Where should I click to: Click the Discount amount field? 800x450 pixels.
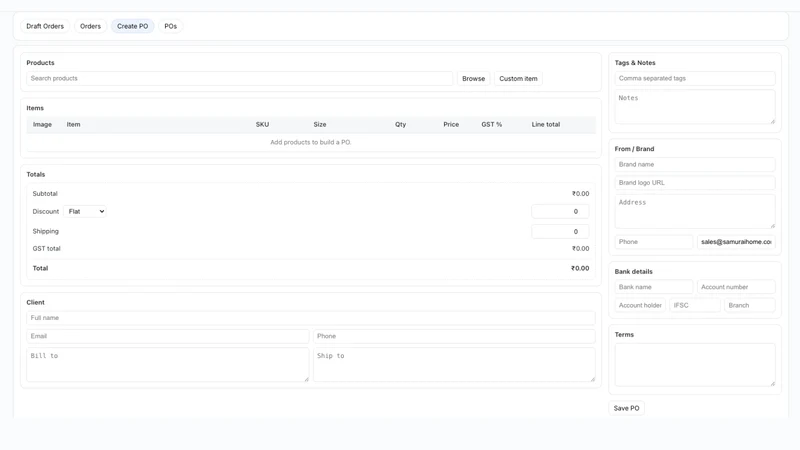[x=560, y=211]
